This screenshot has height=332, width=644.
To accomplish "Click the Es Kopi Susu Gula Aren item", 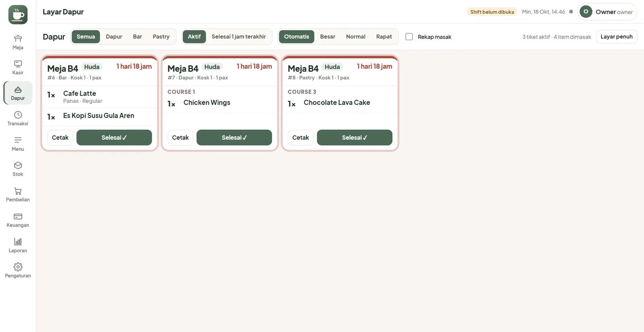I will 99,116.
